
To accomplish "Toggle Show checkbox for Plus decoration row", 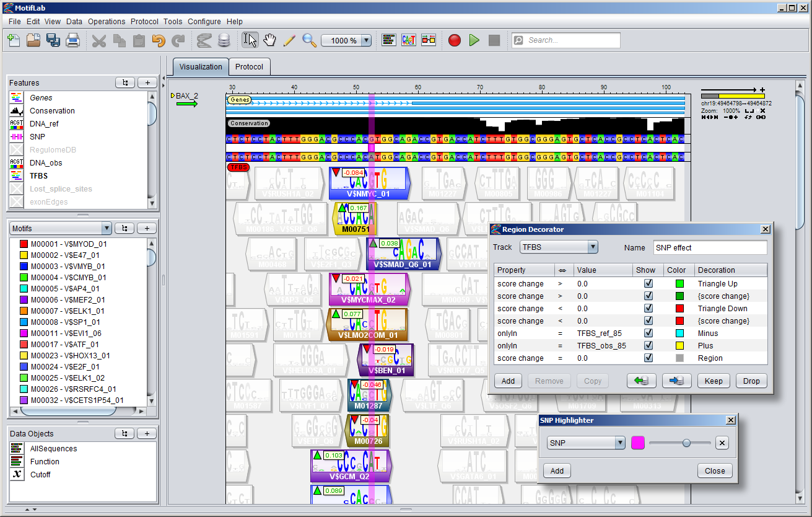I will click(x=648, y=345).
